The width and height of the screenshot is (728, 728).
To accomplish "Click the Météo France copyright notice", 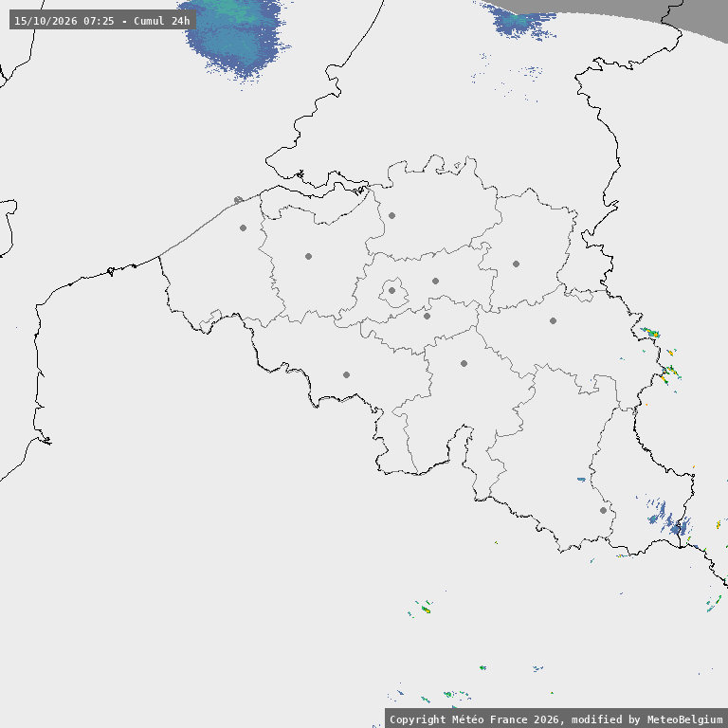I will [555, 719].
